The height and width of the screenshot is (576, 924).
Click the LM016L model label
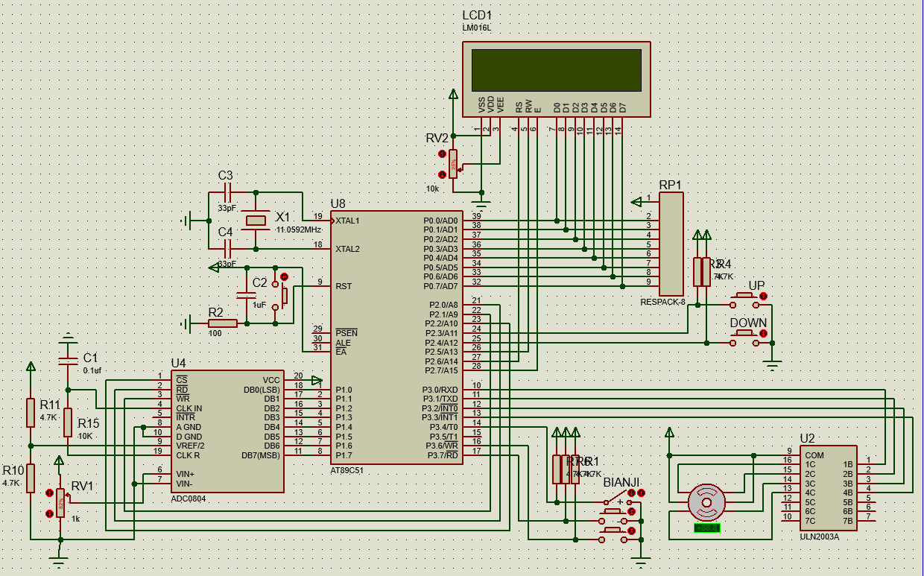click(477, 28)
